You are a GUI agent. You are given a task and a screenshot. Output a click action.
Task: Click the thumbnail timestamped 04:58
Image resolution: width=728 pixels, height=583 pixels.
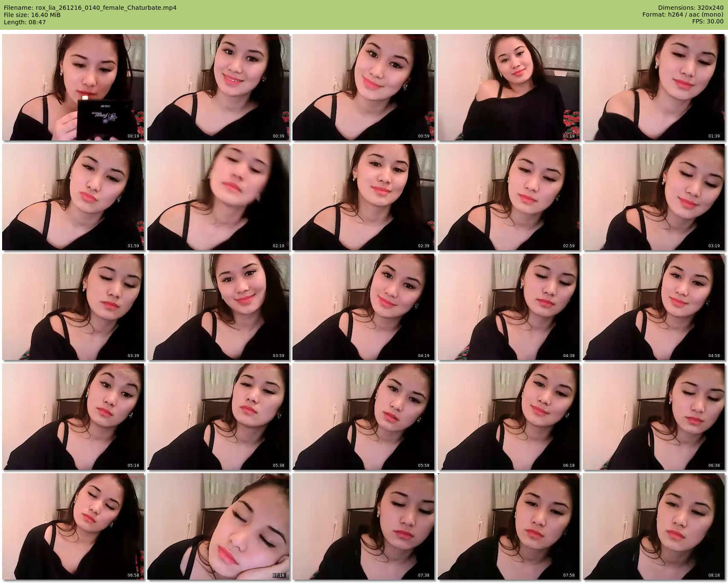pos(653,307)
